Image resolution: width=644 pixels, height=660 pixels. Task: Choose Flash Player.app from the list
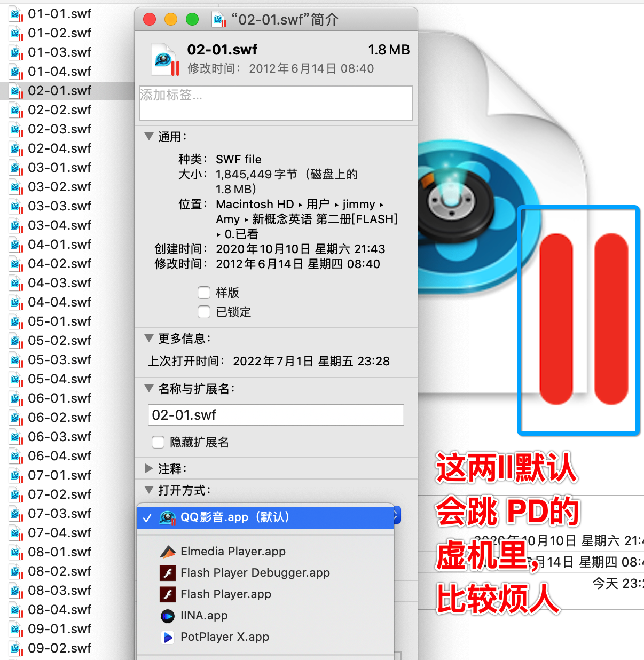click(265, 594)
